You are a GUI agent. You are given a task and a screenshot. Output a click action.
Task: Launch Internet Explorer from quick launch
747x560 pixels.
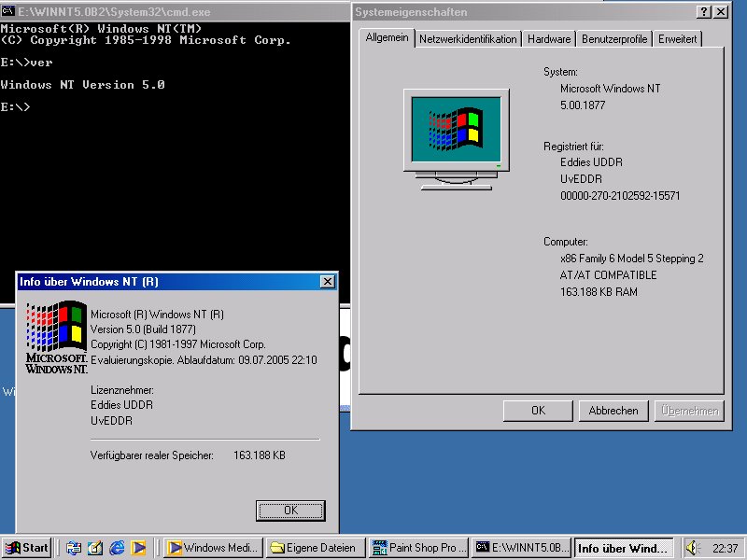click(x=117, y=548)
